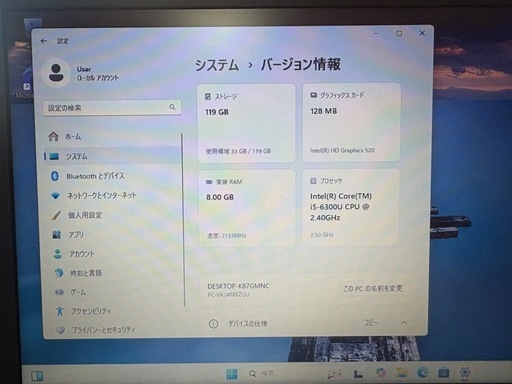Viewport: 512px width, 384px height.
Task: Click the ホーム house icon
Action: pos(53,136)
